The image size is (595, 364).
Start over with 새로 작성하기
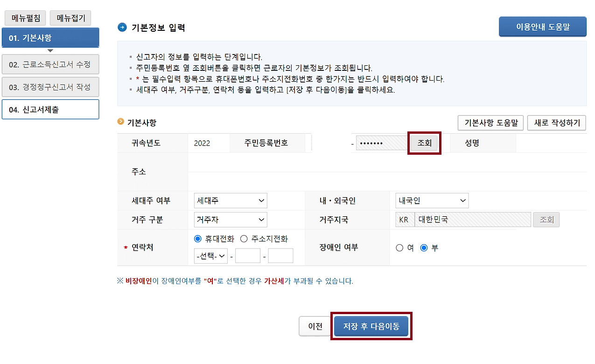point(556,123)
